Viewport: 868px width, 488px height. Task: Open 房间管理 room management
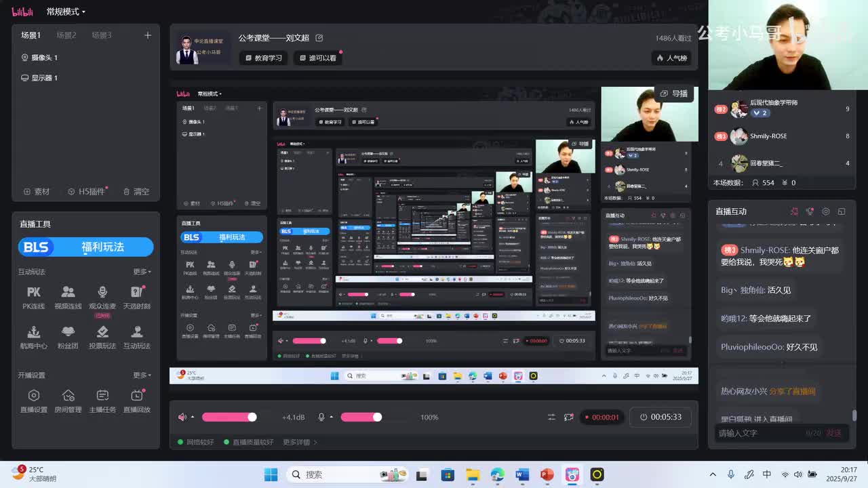click(x=68, y=401)
